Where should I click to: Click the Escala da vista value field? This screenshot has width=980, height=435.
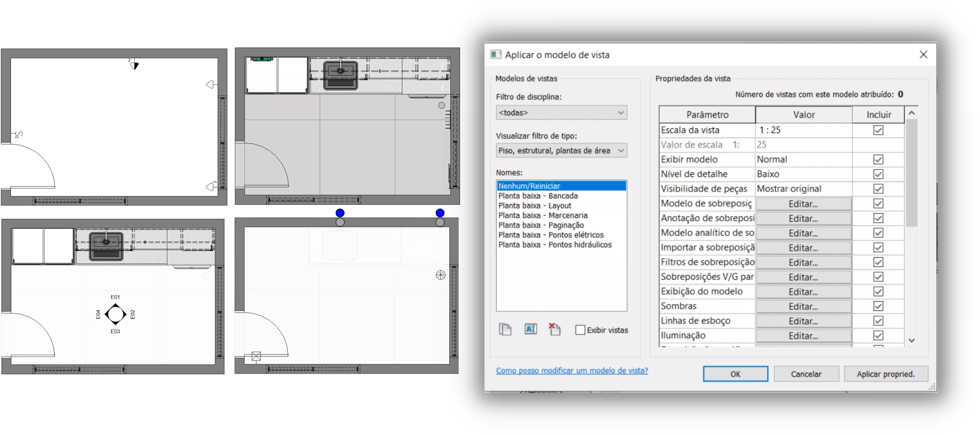pos(803,130)
